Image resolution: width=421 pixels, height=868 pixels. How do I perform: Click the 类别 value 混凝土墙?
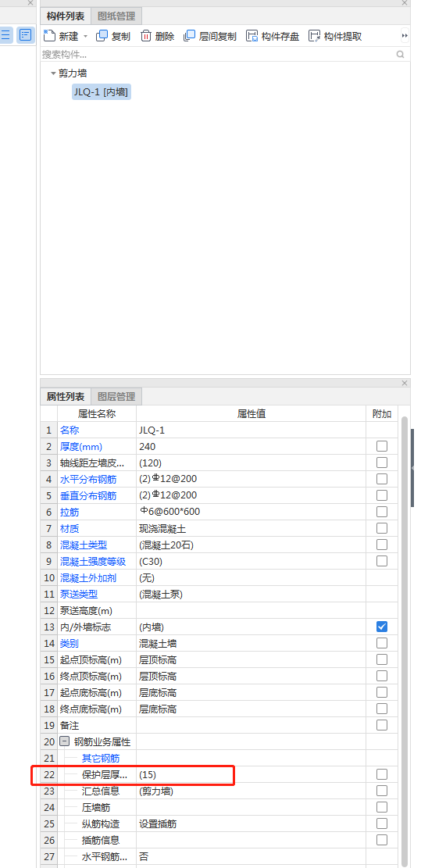click(x=158, y=643)
